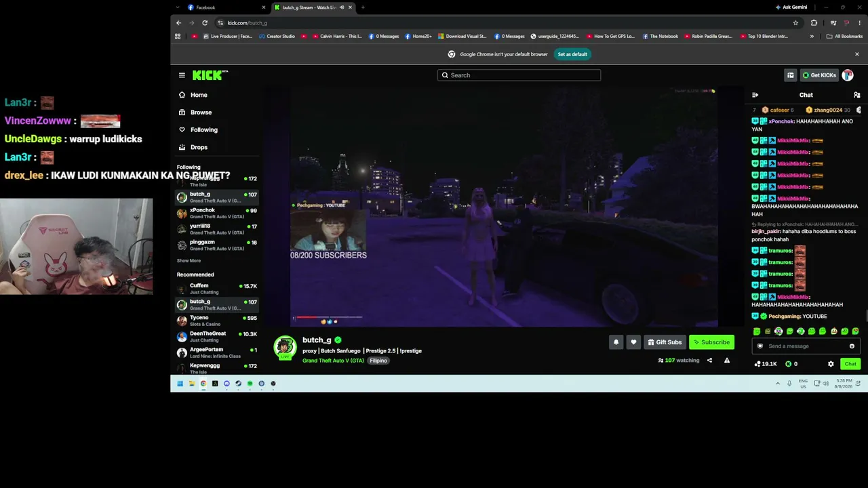Select the butch_g Stream tab

tap(312, 7)
